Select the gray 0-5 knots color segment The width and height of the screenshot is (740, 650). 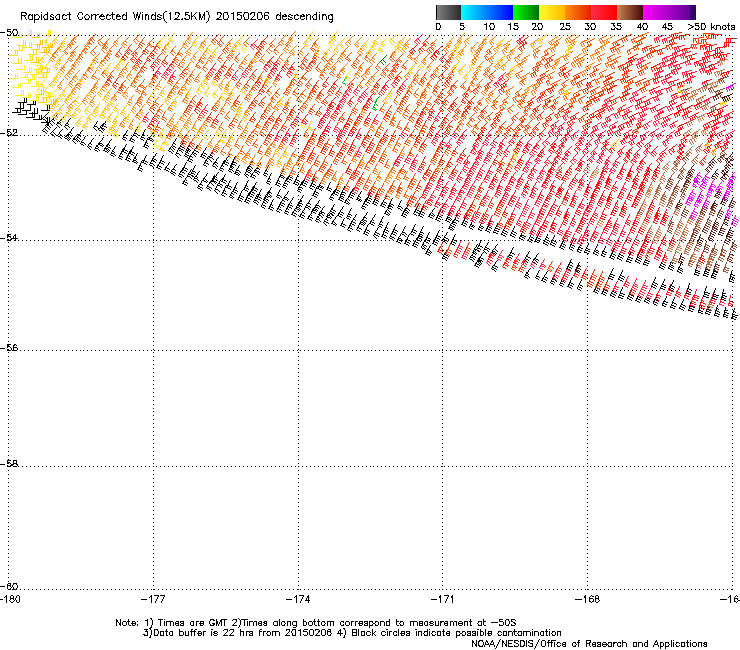pos(448,12)
